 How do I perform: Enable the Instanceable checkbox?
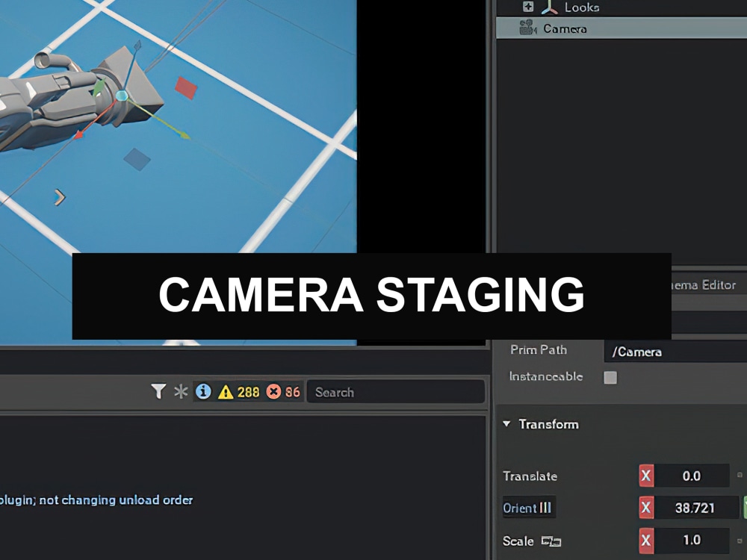(610, 378)
